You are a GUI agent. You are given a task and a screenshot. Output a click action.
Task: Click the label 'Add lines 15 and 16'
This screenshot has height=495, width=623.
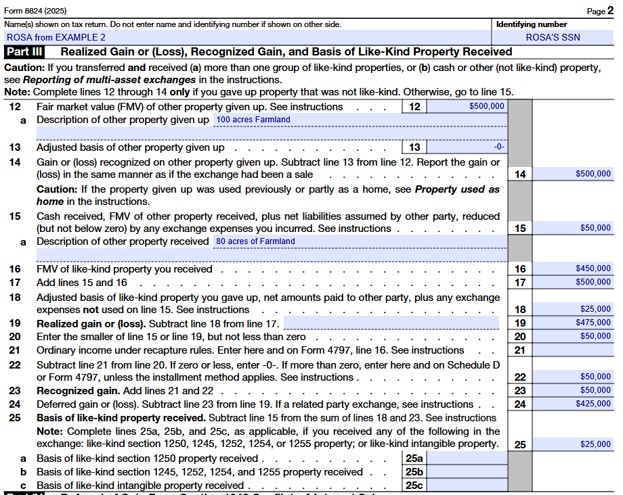click(82, 282)
